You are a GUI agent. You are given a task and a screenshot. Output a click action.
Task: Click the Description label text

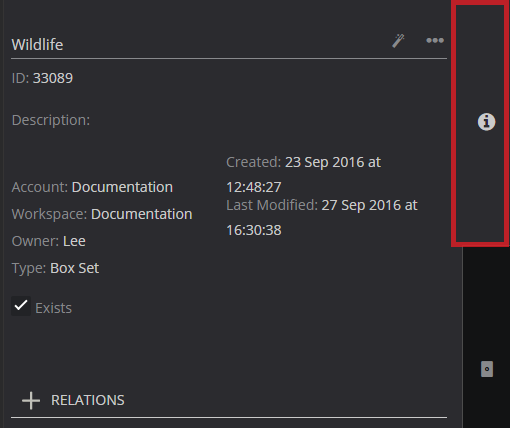pos(51,120)
